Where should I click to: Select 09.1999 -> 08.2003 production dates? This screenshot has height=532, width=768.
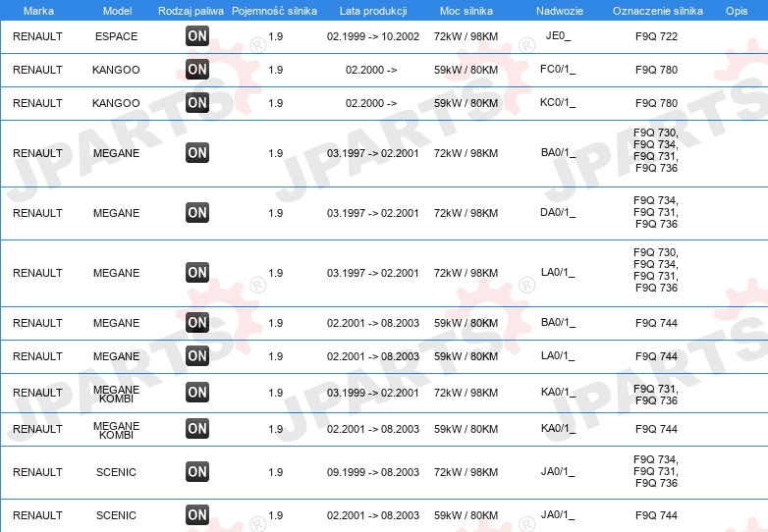(373, 472)
